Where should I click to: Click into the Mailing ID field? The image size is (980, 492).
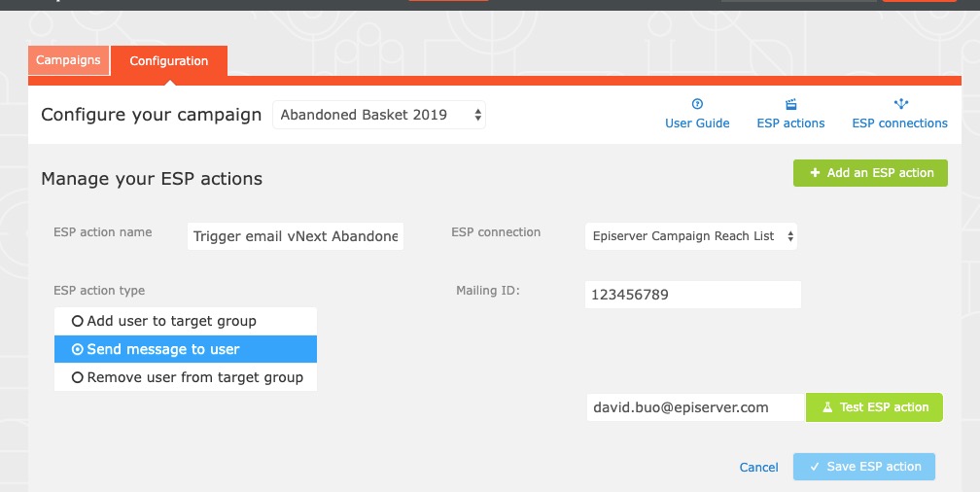692,295
